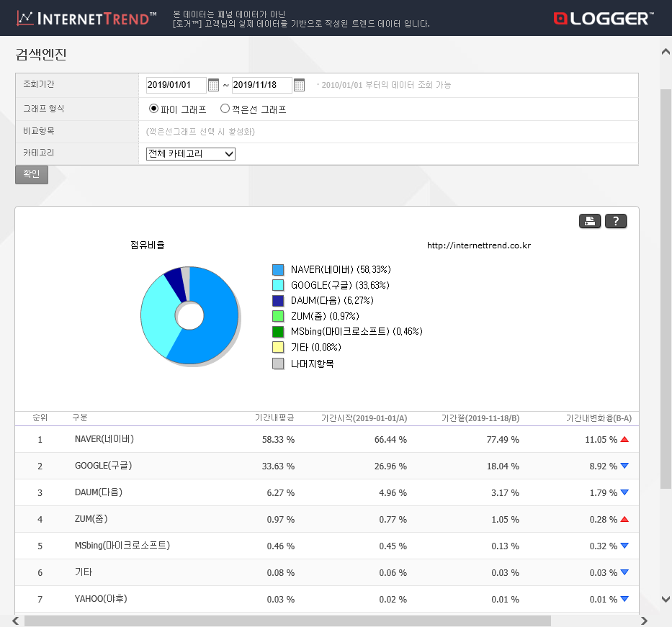This screenshot has height=627, width=672.
Task: Click the 점유비율 chart title
Action: 148,245
